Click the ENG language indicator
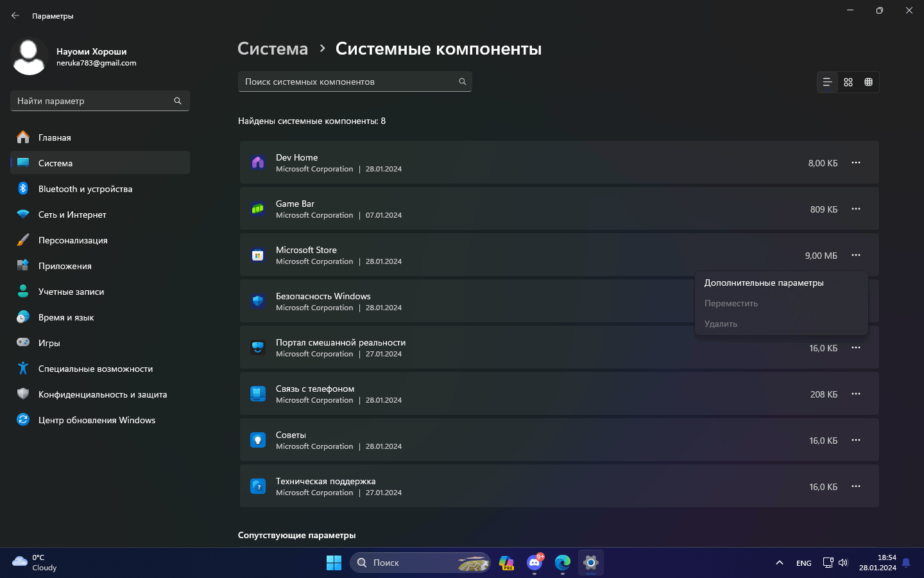This screenshot has height=578, width=924. point(804,563)
